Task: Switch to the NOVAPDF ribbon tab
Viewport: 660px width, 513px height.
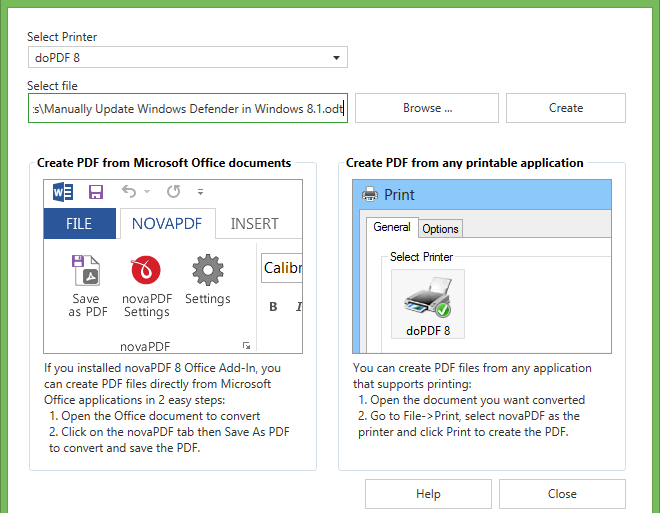Action: [167, 224]
